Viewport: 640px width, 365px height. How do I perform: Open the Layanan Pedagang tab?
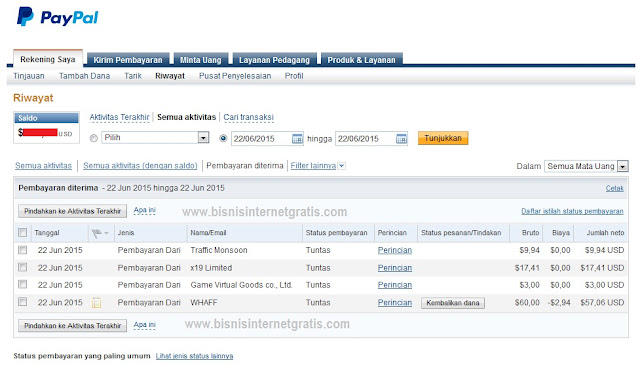[x=274, y=60]
